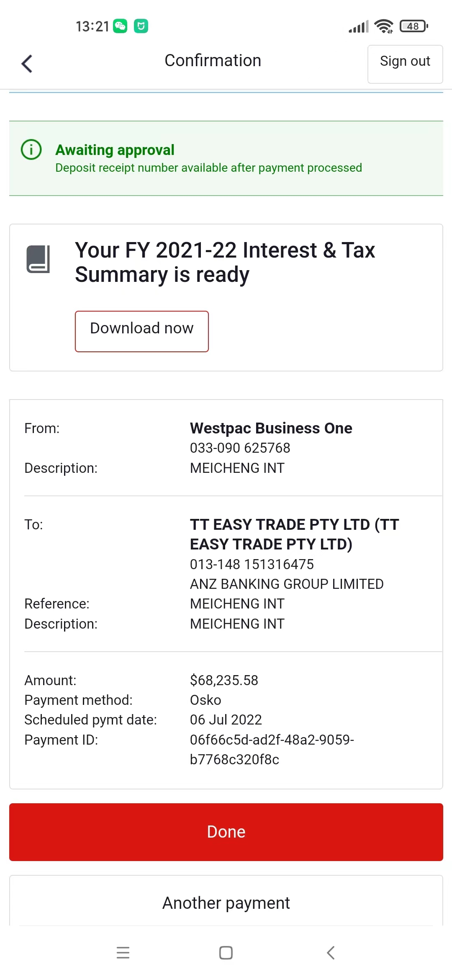The image size is (452, 980).
Task: Tap the Payment ID value text
Action: click(x=272, y=750)
